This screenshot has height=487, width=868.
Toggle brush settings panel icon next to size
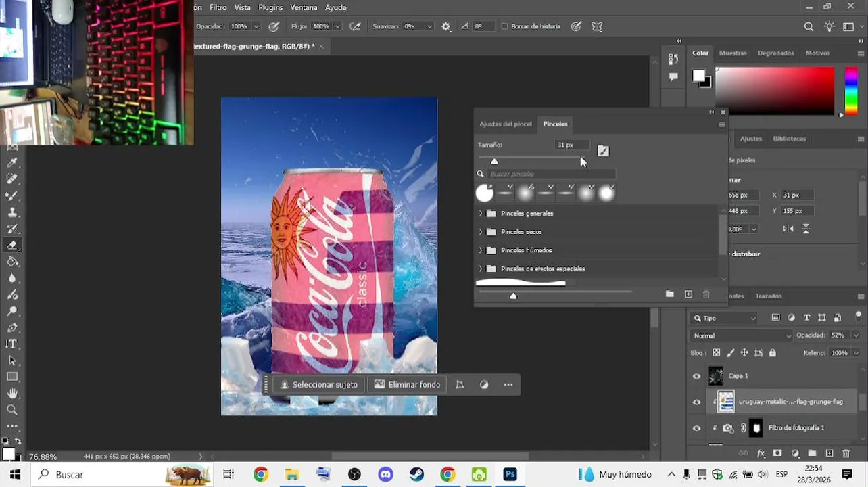tap(603, 151)
